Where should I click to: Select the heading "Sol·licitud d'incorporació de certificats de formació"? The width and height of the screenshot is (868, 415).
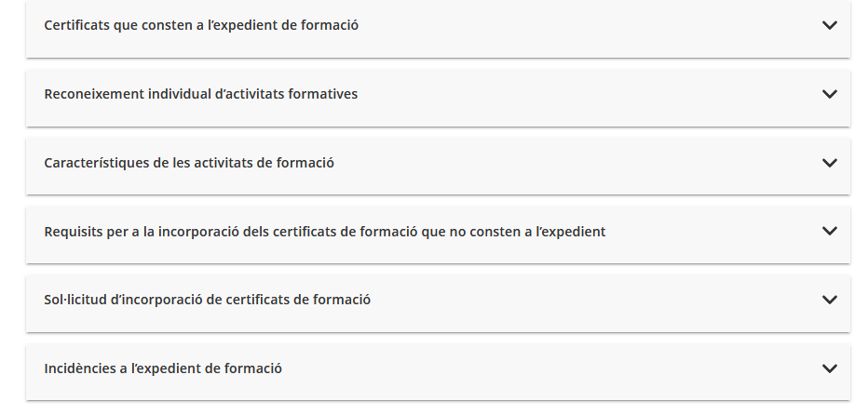point(207,300)
